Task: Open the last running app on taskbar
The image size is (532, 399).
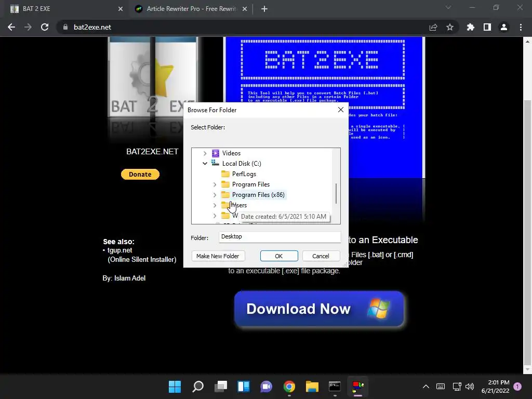Action: (x=357, y=387)
